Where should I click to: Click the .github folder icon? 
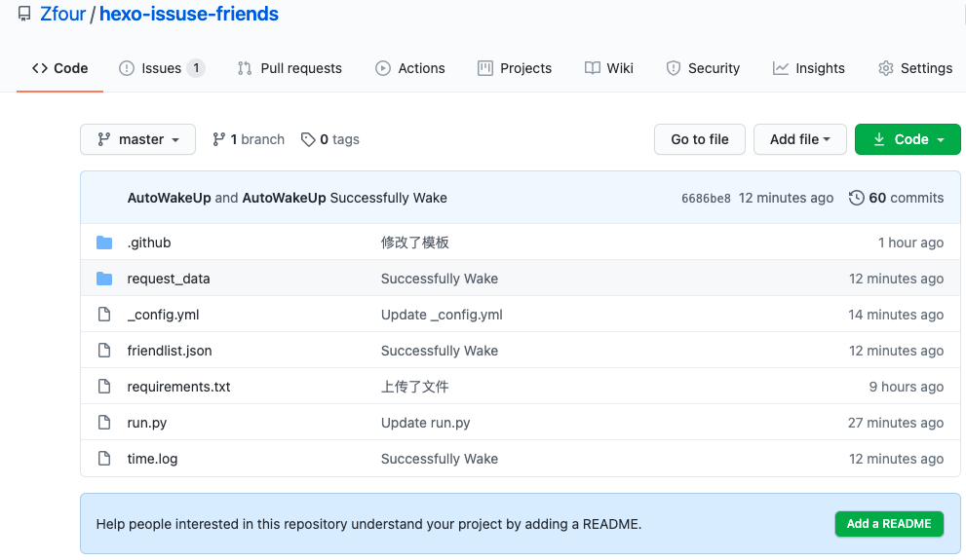[x=104, y=243]
